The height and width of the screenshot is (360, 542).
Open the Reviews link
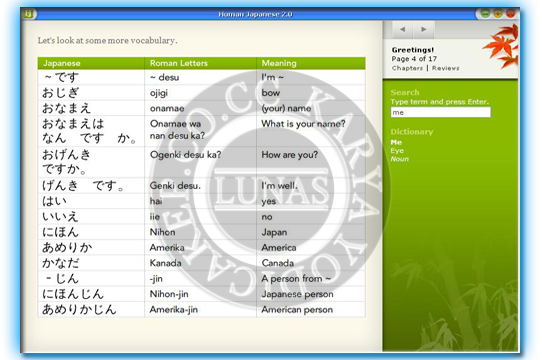[x=446, y=68]
